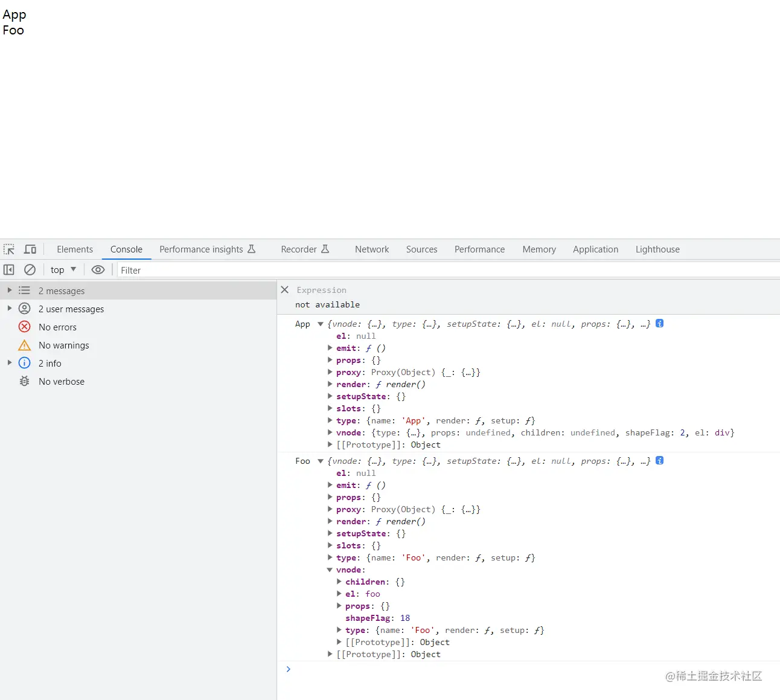The height and width of the screenshot is (700, 780).
Task: Collapse the logged Foo object
Action: [321, 461]
